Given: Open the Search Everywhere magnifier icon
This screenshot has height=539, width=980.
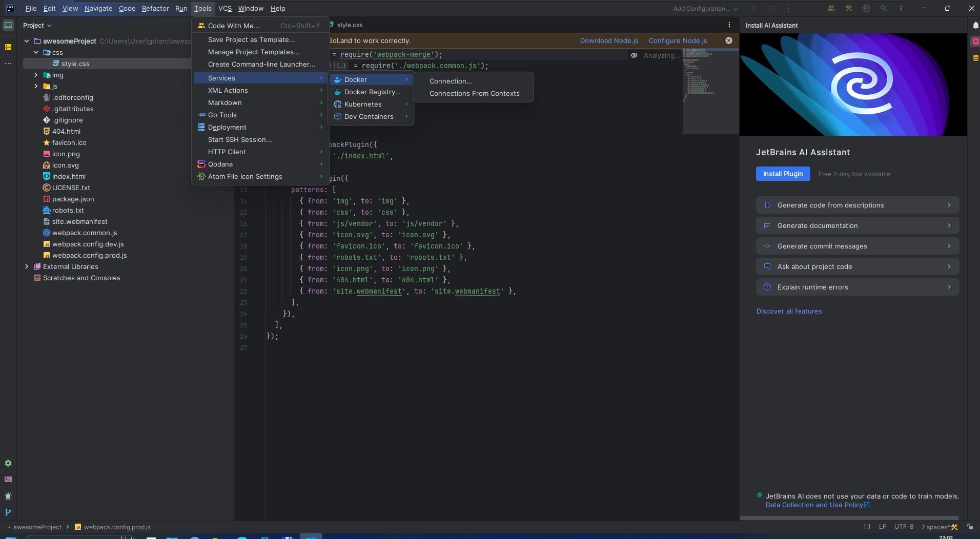Looking at the screenshot, I should coord(883,8).
